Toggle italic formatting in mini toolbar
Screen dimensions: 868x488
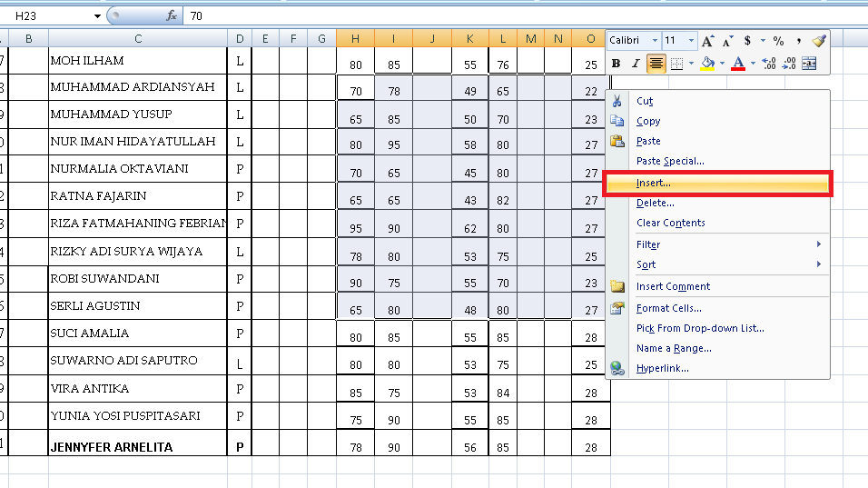(636, 64)
